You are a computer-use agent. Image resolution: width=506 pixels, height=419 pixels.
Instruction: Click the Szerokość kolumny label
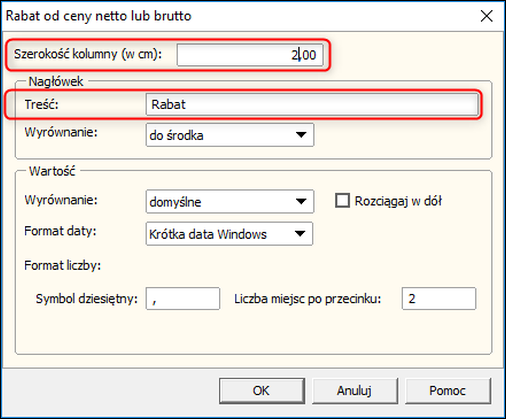pos(88,54)
